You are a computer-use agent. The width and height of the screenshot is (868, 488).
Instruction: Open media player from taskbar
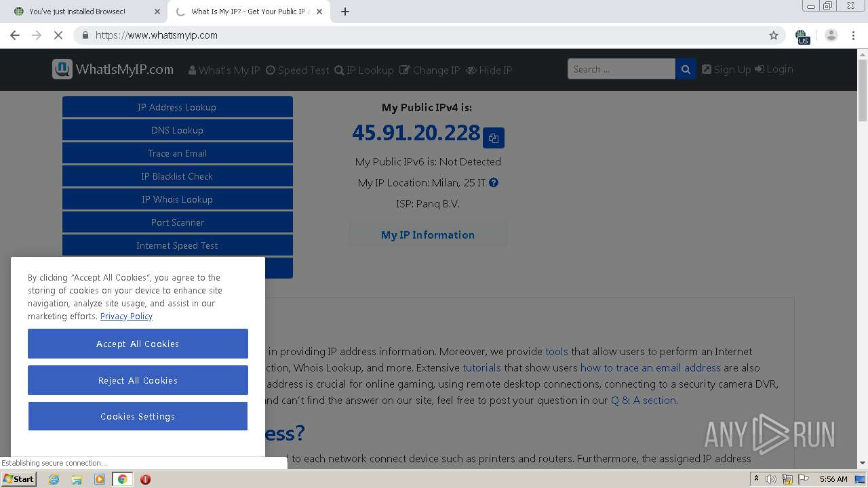tap(100, 479)
